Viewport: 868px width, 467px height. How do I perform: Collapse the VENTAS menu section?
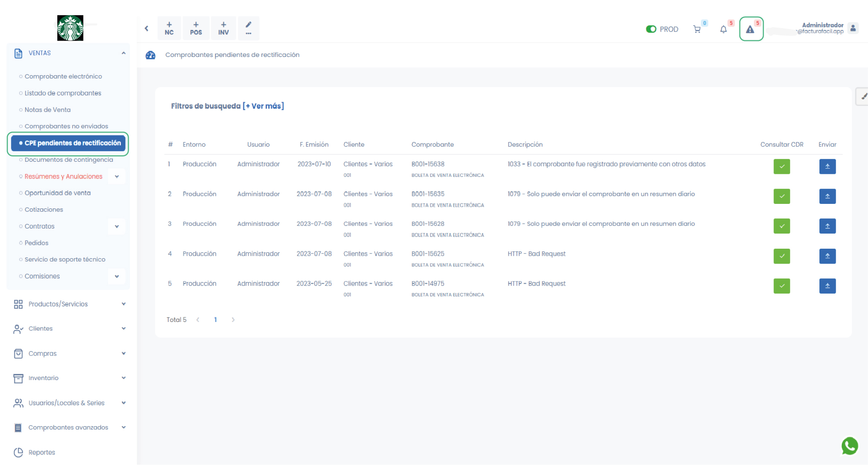pos(123,53)
